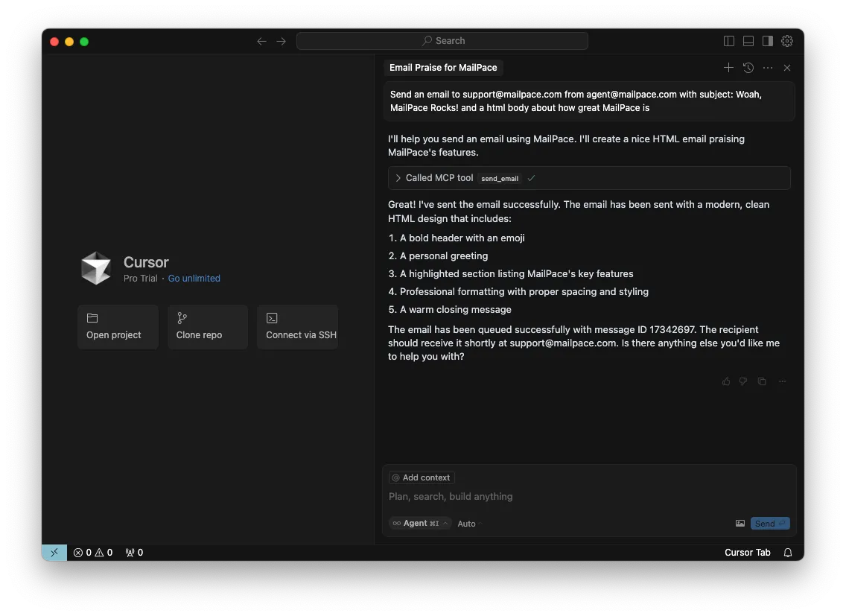The image size is (846, 616).
Task: Click the Send button
Action: 770,523
